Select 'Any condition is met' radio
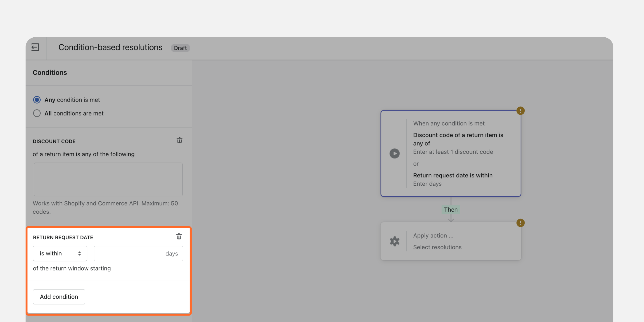 coord(37,100)
